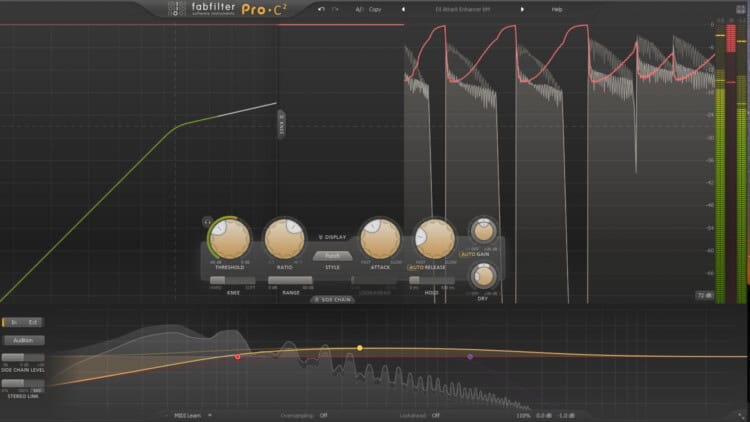Screen dimensions: 750x422
Task: Click the output level value in bottom bar
Action: (x=567, y=415)
